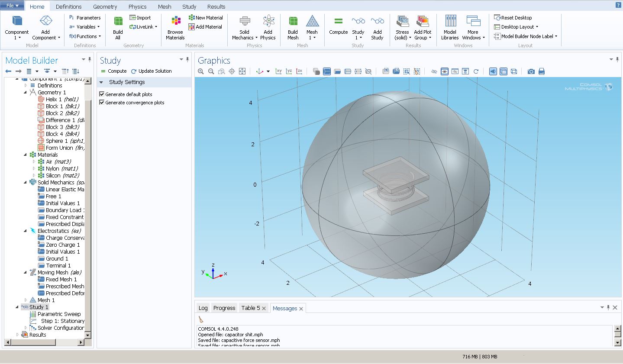Click Reset Desktop in the Layout group
Image resolution: width=623 pixels, height=364 pixels.
tap(513, 18)
